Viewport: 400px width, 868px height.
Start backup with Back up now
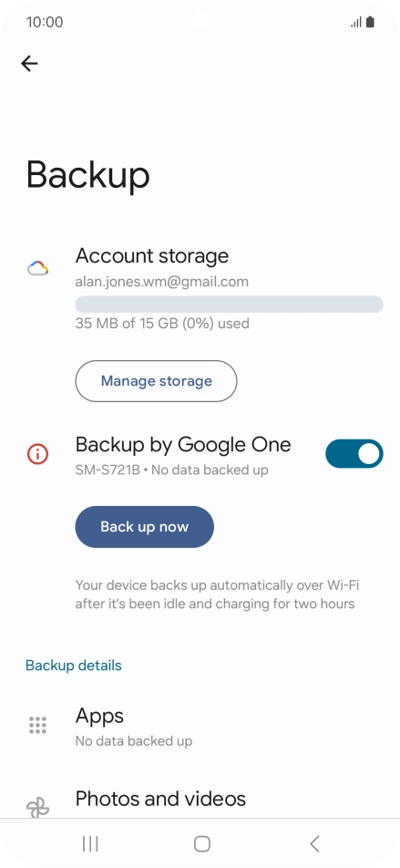coord(144,526)
